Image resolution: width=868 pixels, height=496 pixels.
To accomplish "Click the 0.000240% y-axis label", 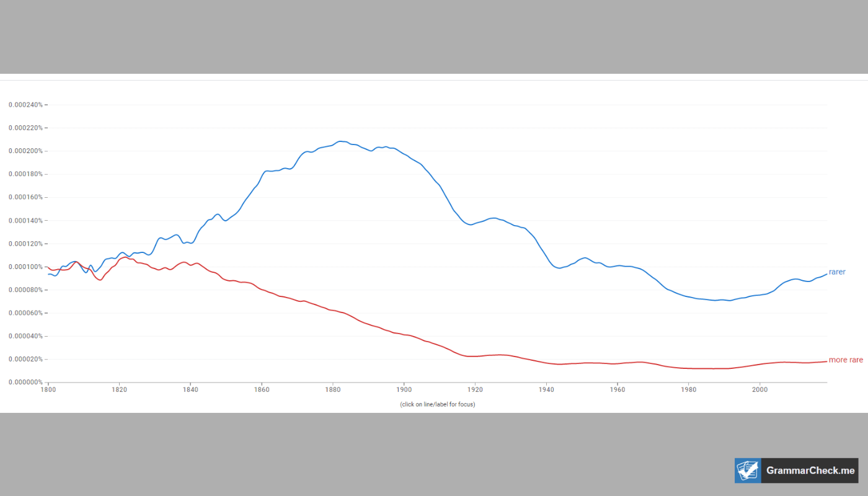I will coord(25,105).
